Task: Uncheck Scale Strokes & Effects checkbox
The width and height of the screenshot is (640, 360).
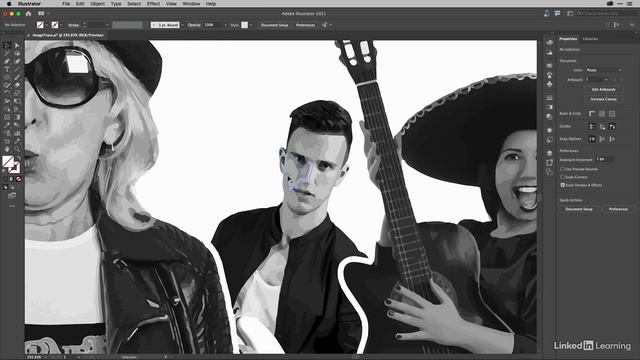Action: coord(562,185)
